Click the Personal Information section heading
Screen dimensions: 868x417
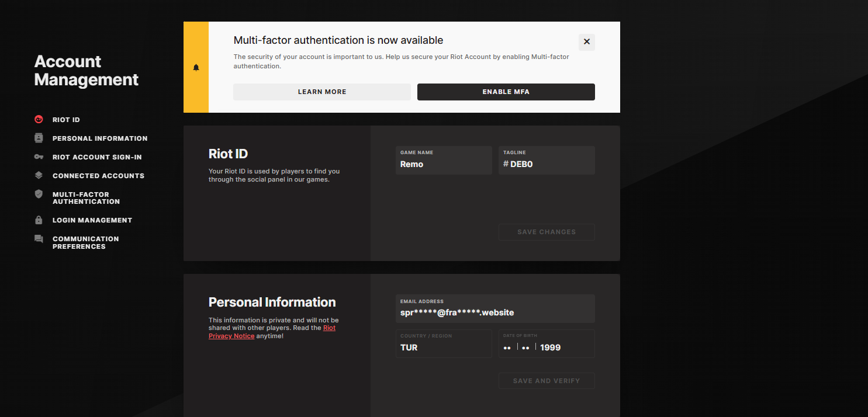coord(272,303)
